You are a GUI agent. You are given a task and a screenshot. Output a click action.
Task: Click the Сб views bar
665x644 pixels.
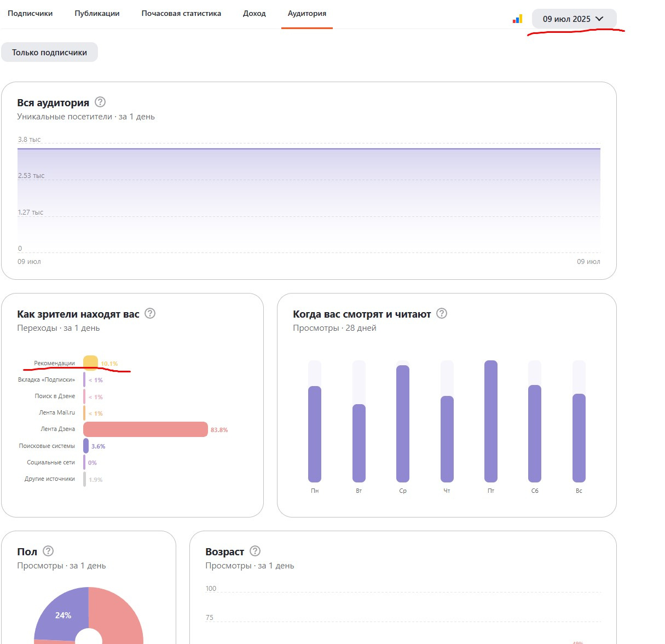pos(535,434)
